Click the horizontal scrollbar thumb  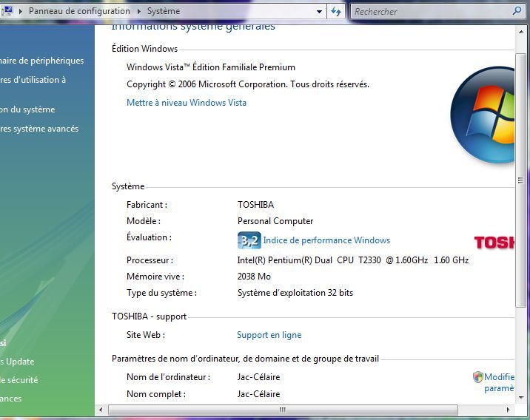click(282, 410)
